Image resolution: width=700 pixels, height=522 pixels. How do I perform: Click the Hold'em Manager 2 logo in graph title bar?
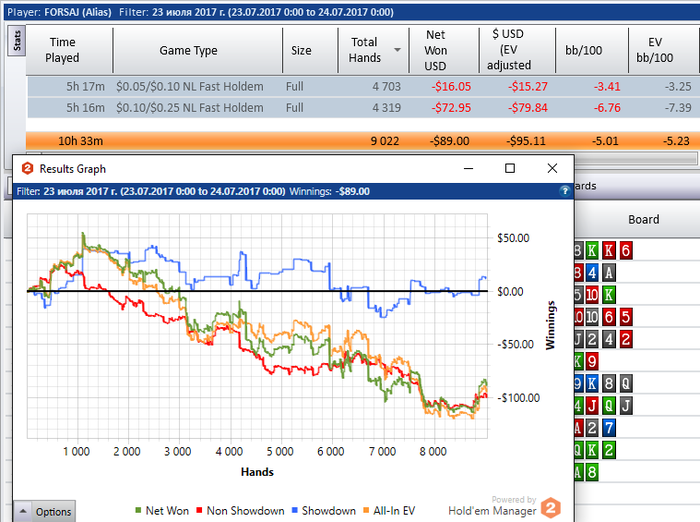[27, 168]
